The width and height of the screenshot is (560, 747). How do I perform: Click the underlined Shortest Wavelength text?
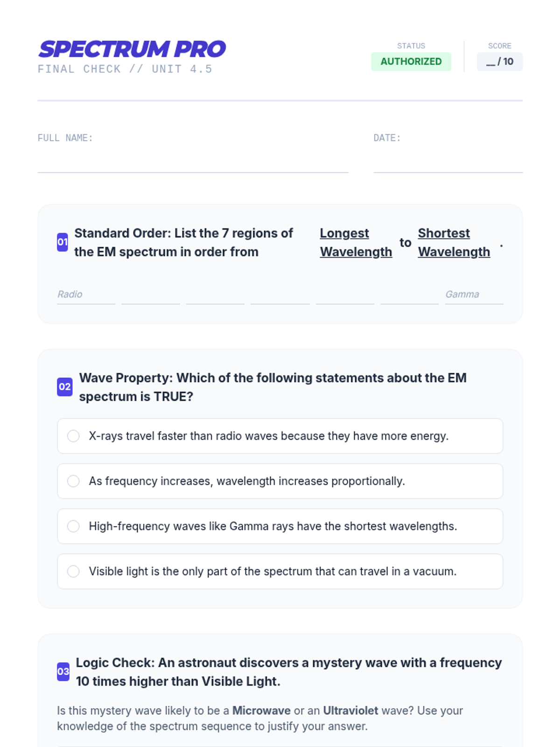coord(454,242)
